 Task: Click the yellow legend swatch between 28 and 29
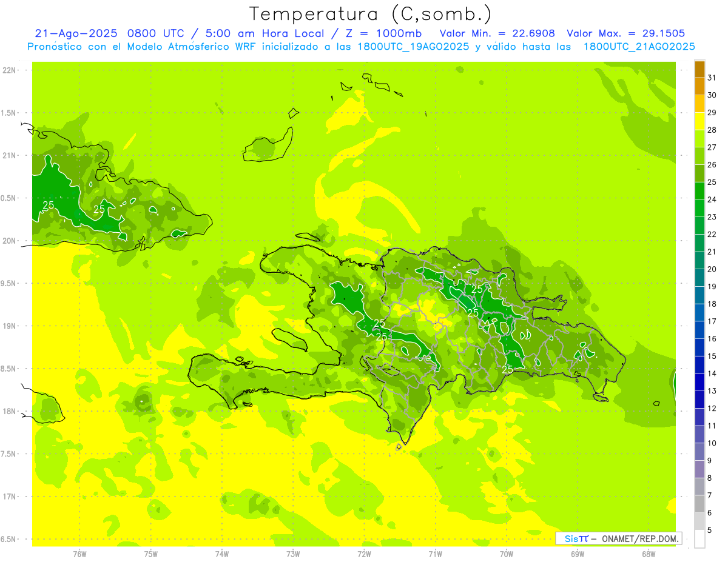[x=699, y=121]
